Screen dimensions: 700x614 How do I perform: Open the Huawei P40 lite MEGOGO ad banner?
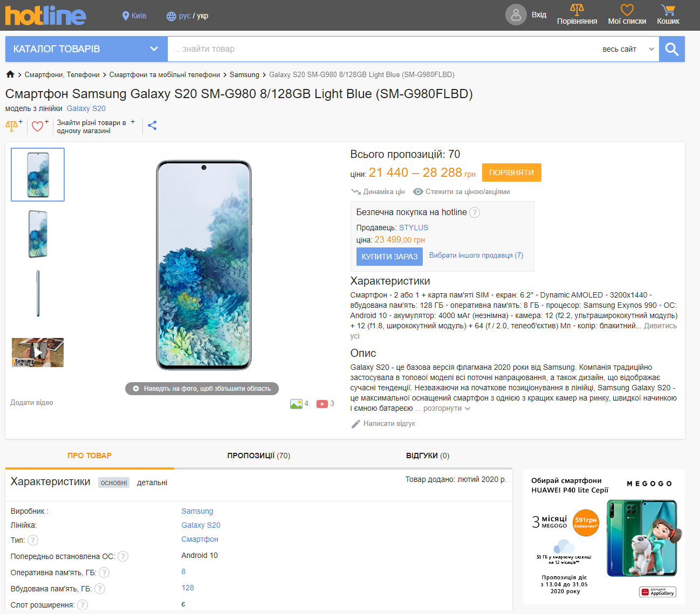[x=604, y=537]
